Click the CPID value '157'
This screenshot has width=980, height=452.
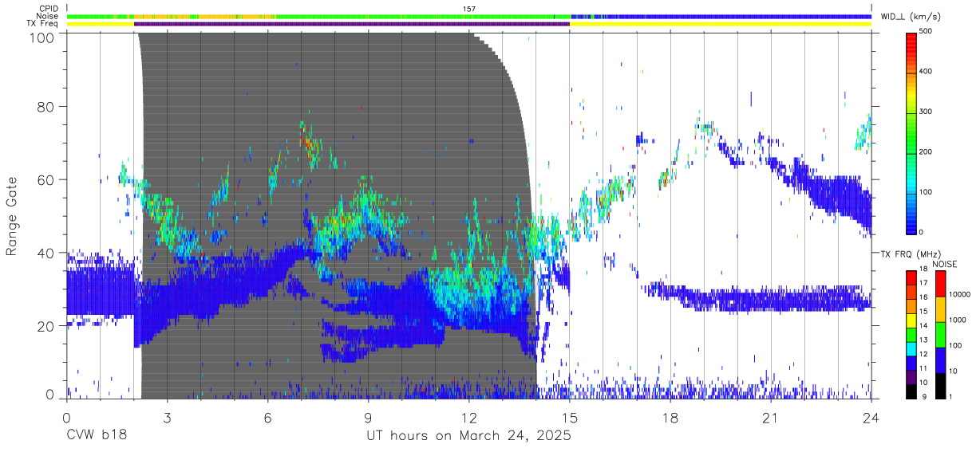(x=469, y=9)
